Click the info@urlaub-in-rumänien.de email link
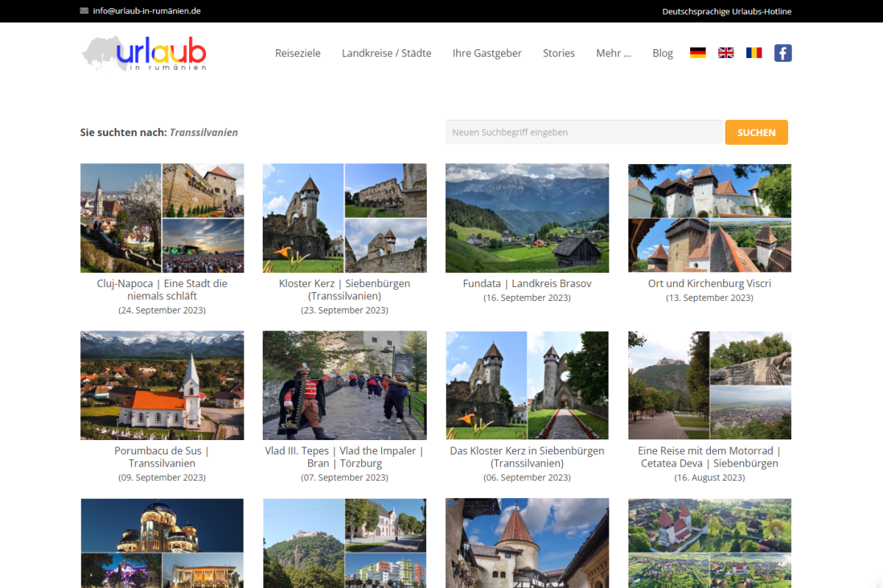This screenshot has width=883, height=588. pyautogui.click(x=146, y=11)
